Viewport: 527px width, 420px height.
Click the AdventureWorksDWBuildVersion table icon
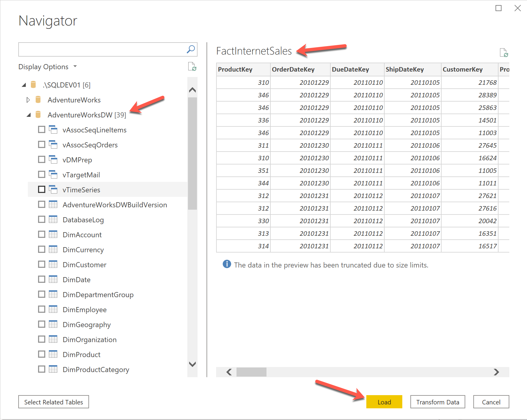(53, 204)
